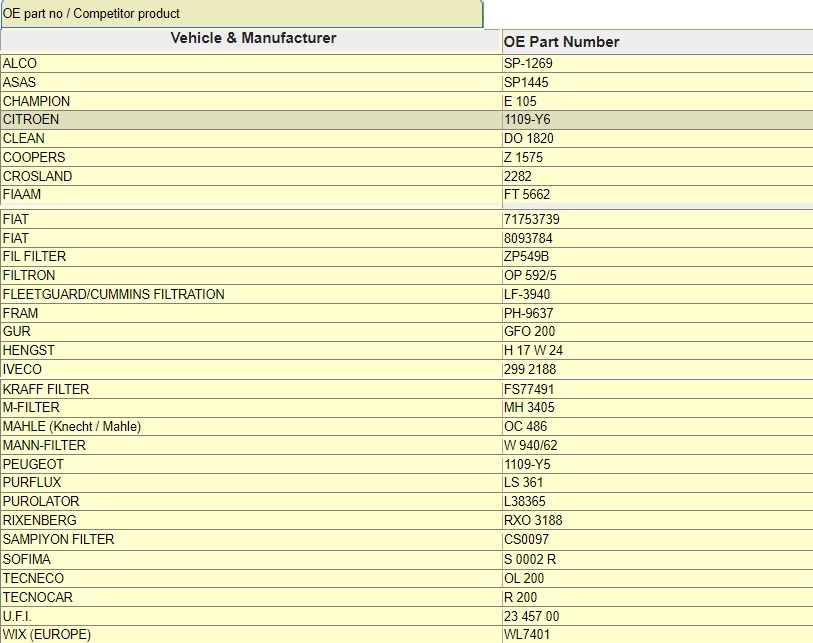Click part number PH-9637
This screenshot has height=643, width=813.
pos(528,313)
